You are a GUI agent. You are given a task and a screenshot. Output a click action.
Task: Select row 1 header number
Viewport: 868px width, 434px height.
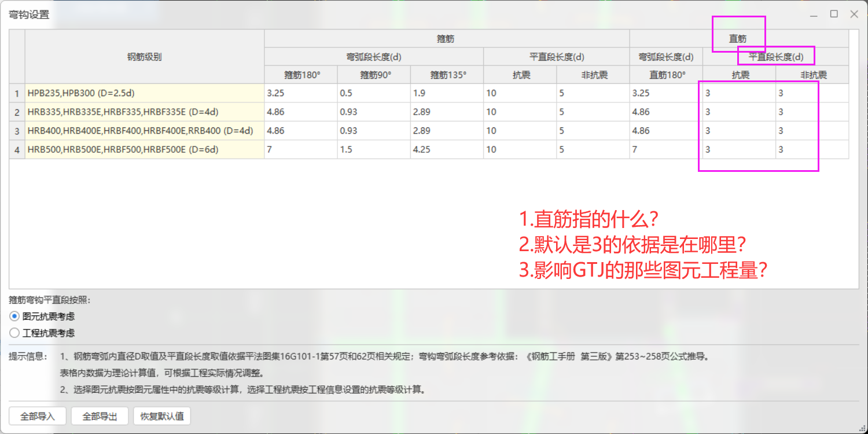coord(17,93)
